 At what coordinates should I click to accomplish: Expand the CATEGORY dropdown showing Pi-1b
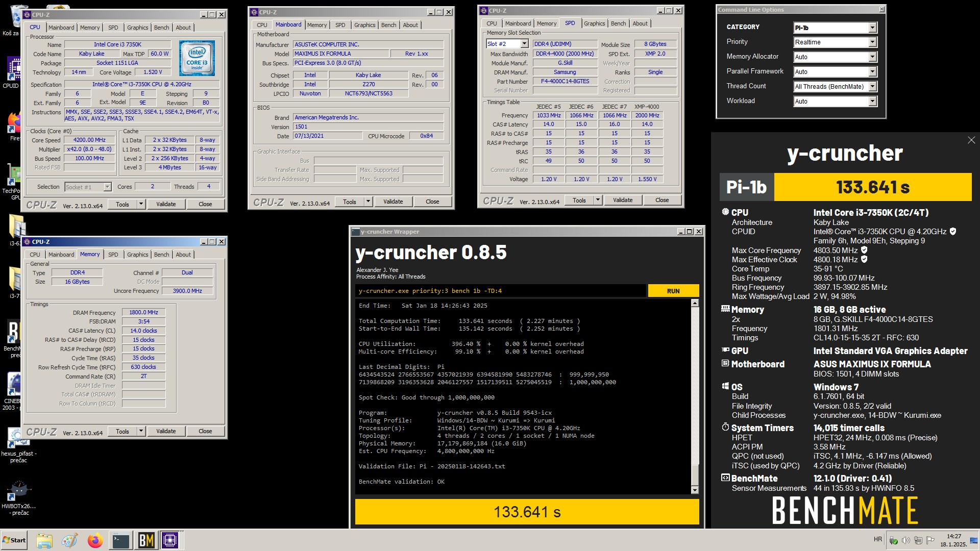872,28
